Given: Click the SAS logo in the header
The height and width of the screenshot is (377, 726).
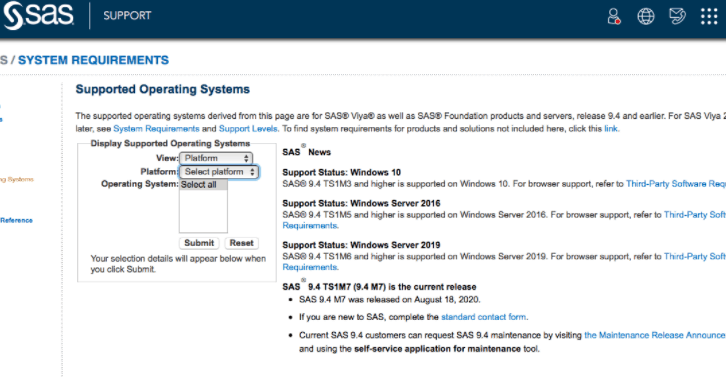Looking at the screenshot, I should 38,15.
